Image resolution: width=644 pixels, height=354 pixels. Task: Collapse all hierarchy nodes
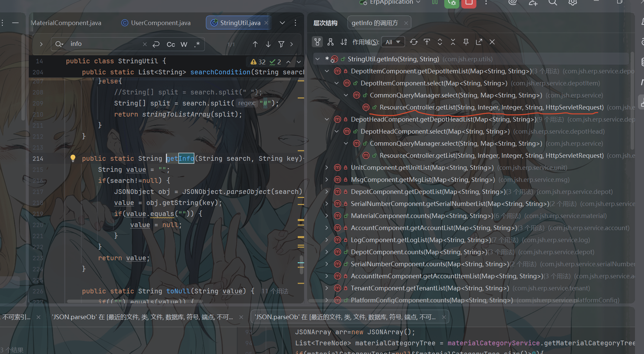(x=453, y=42)
